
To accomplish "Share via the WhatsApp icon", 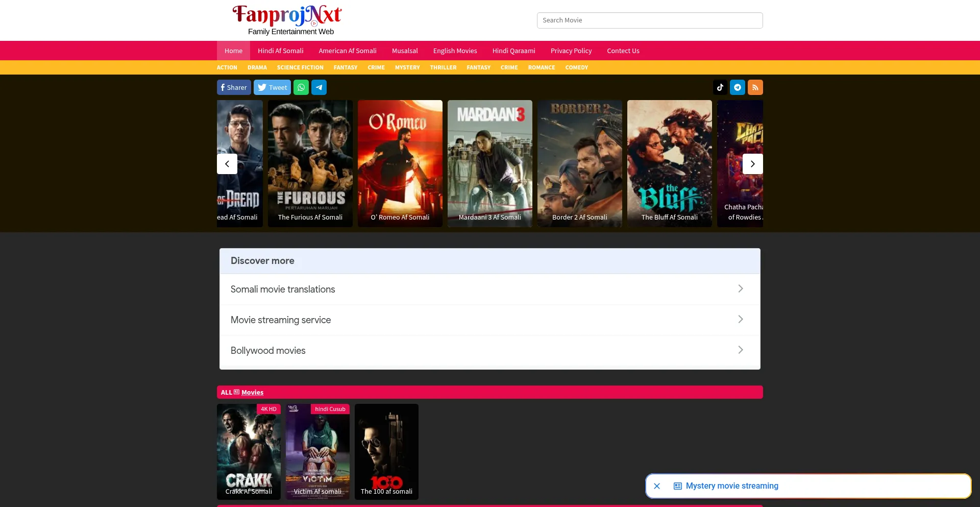I will point(301,87).
